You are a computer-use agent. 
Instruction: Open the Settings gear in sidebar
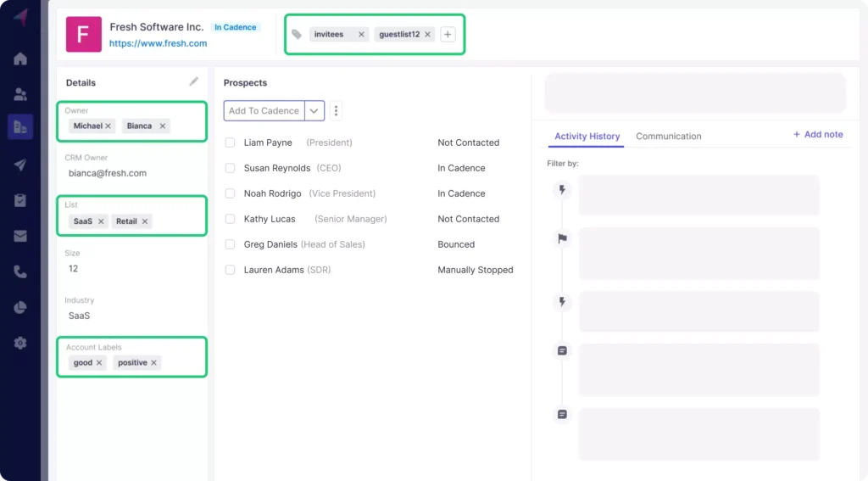coord(20,343)
